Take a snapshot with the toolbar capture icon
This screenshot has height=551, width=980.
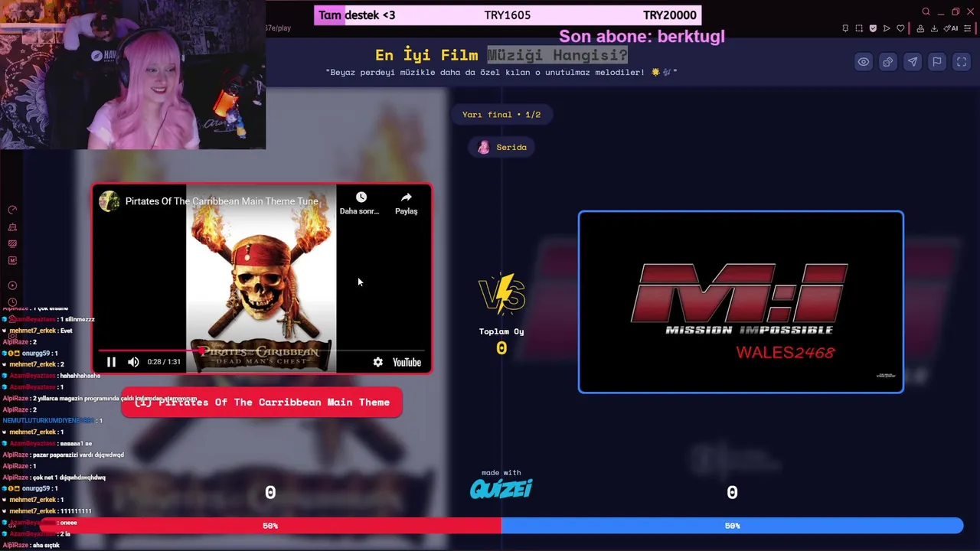859,28
